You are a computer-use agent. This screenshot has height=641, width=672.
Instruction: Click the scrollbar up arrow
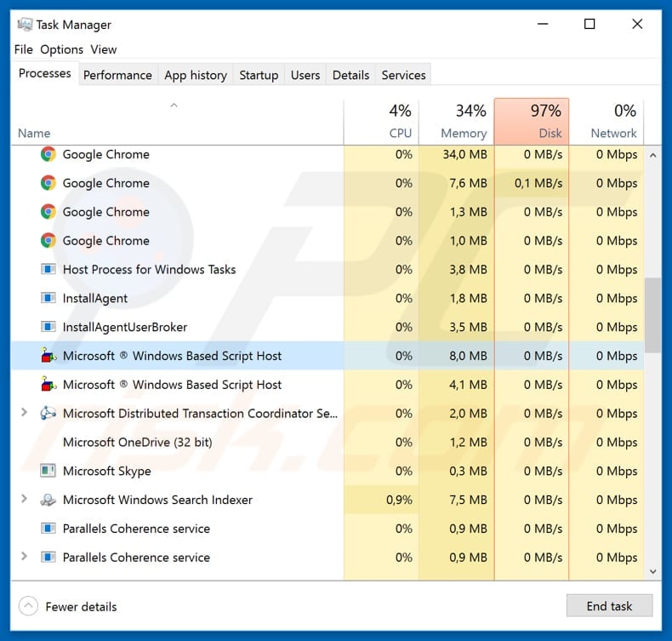652,155
